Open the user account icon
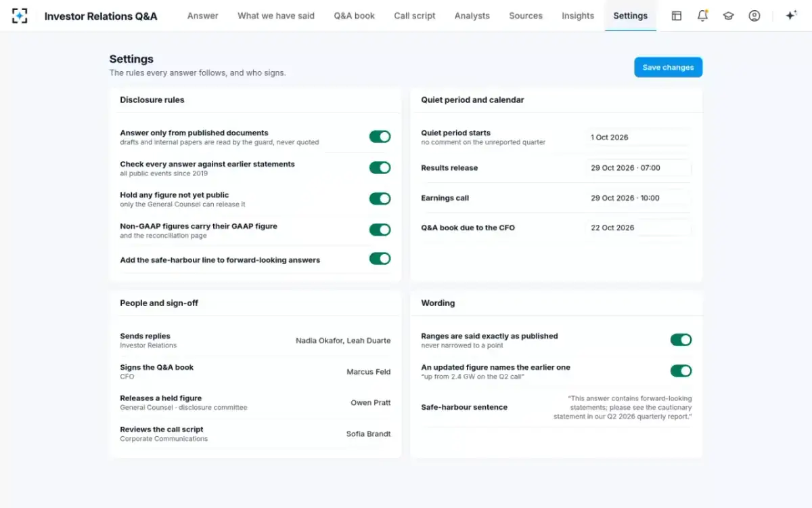 (x=754, y=16)
